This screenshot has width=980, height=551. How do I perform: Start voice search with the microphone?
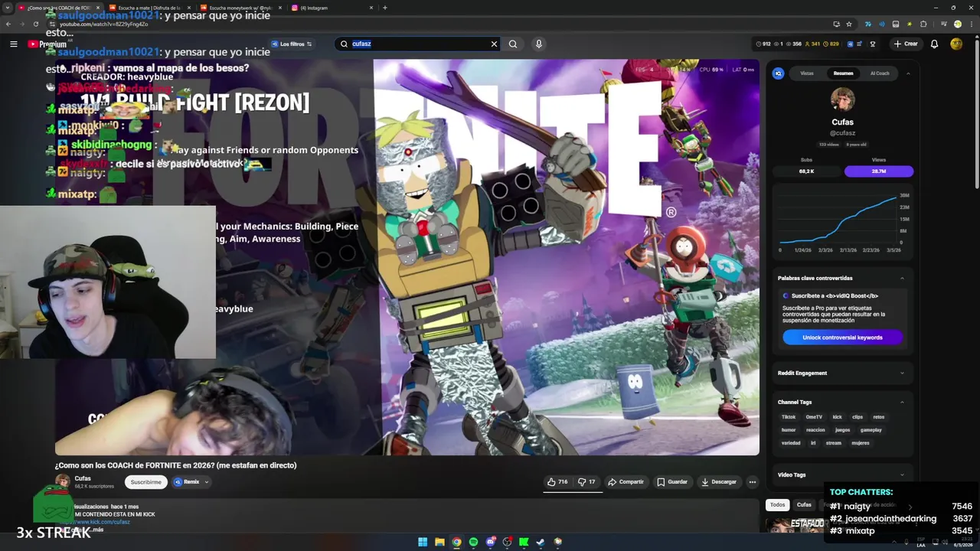tap(539, 44)
